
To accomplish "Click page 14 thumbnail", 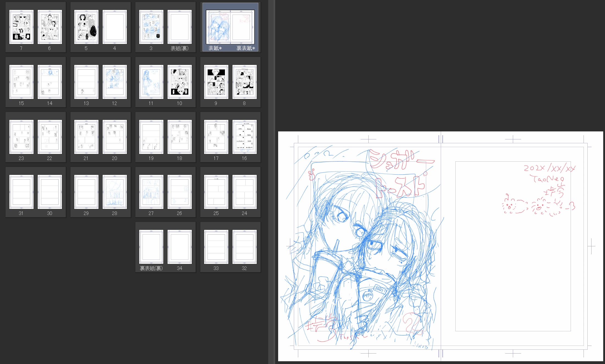I will pyautogui.click(x=50, y=82).
